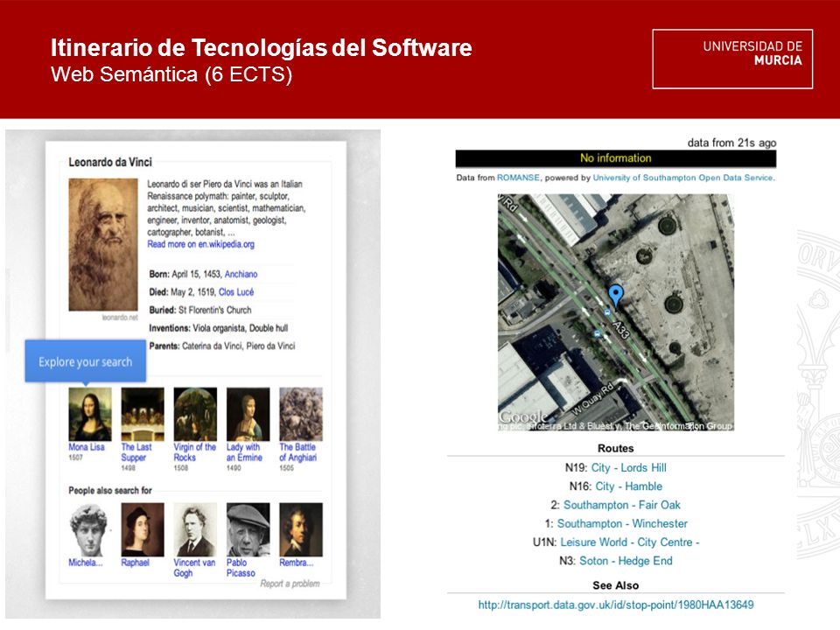Open the Pablo Picasso name link

(241, 568)
